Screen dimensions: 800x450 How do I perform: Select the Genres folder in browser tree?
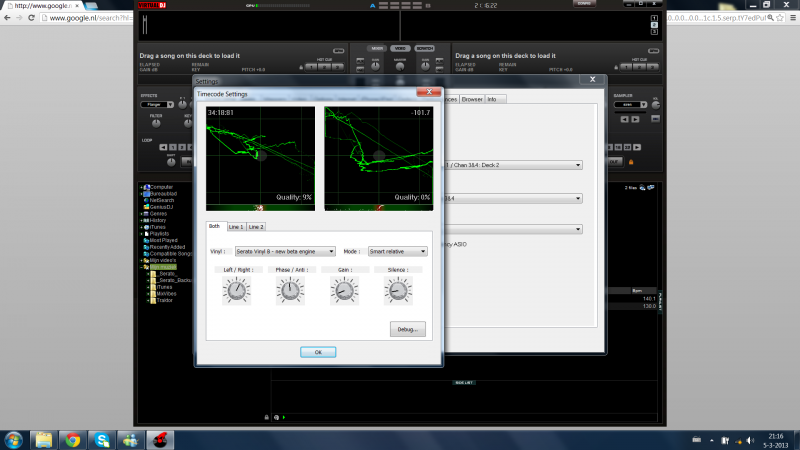160,213
